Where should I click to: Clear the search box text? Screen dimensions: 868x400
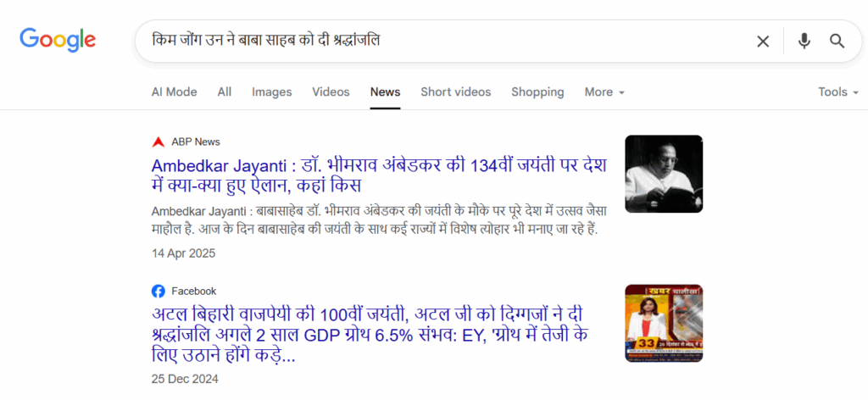tap(763, 41)
